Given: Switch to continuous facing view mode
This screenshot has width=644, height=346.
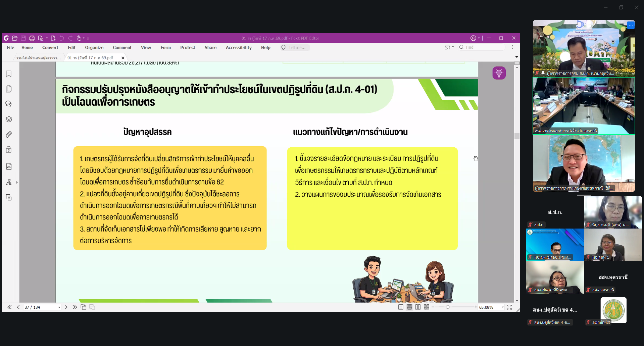Looking at the screenshot, I should pos(427,307).
